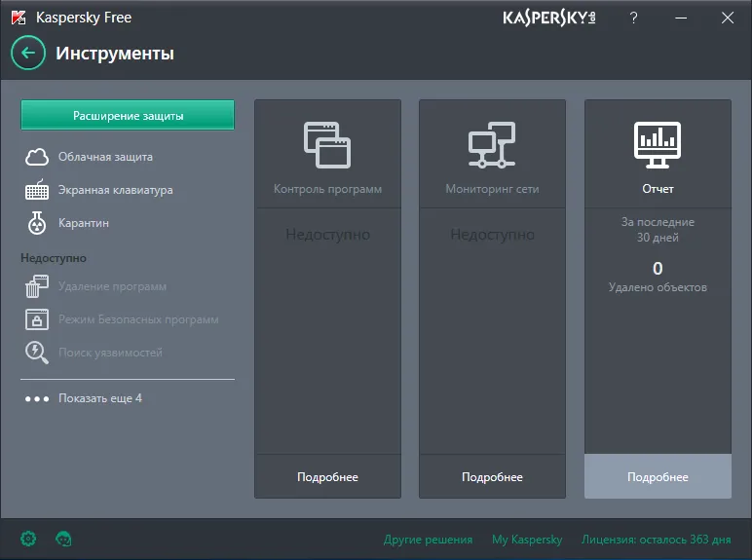Click the Контроль программ windows icon
Image resolution: width=752 pixels, height=560 pixels.
coord(327,145)
